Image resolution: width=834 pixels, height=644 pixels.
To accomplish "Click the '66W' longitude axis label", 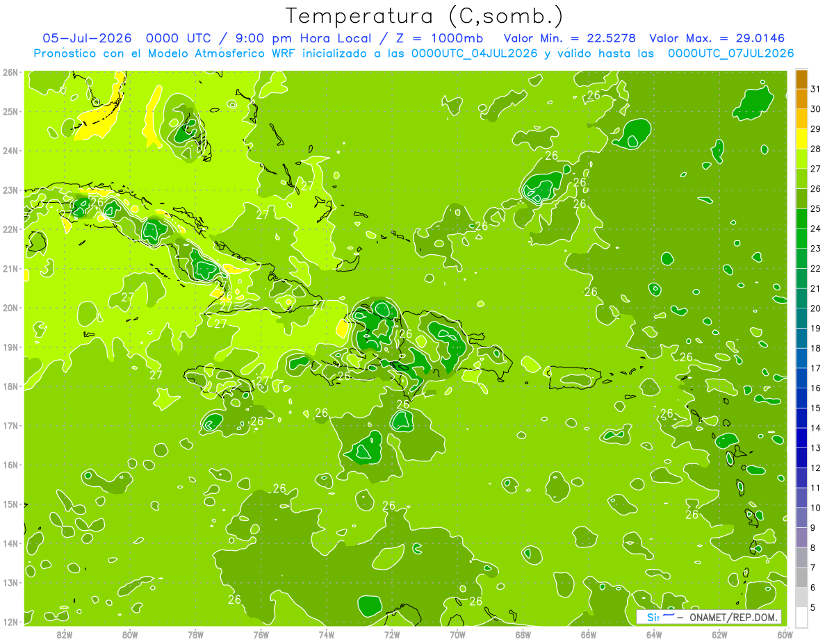I will tap(588, 634).
